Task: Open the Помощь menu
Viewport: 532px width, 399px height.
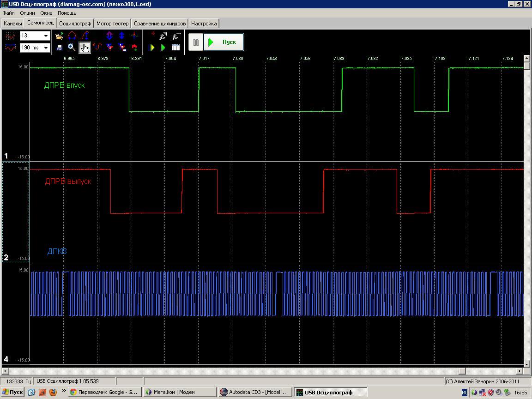Action: [x=67, y=13]
